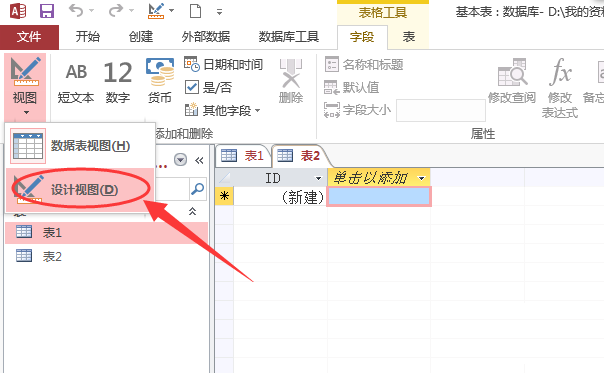The image size is (604, 373).
Task: Collapse the navigation pane with double chevron
Action: (199, 160)
